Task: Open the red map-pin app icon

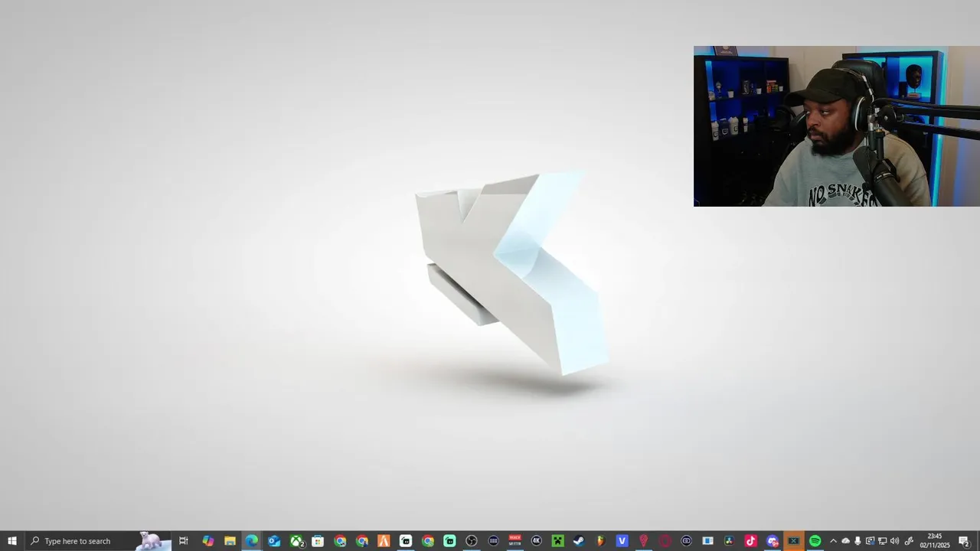Action: pyautogui.click(x=643, y=541)
